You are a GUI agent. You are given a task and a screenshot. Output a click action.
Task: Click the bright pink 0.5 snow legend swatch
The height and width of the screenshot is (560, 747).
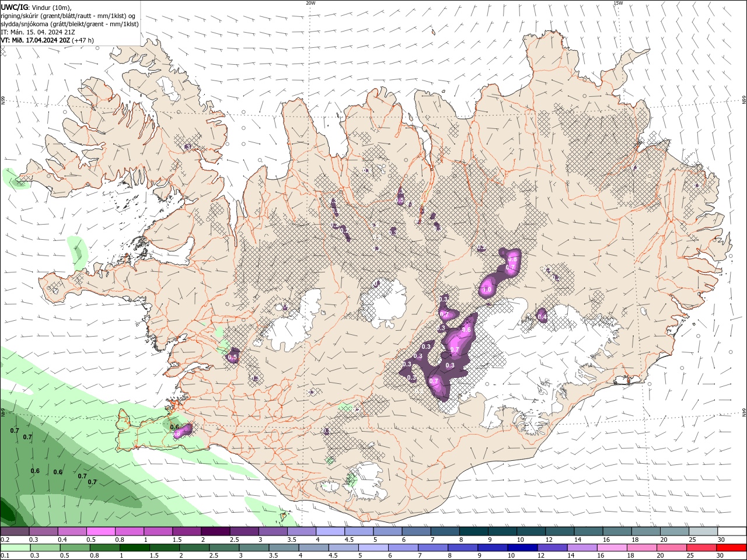click(100, 531)
